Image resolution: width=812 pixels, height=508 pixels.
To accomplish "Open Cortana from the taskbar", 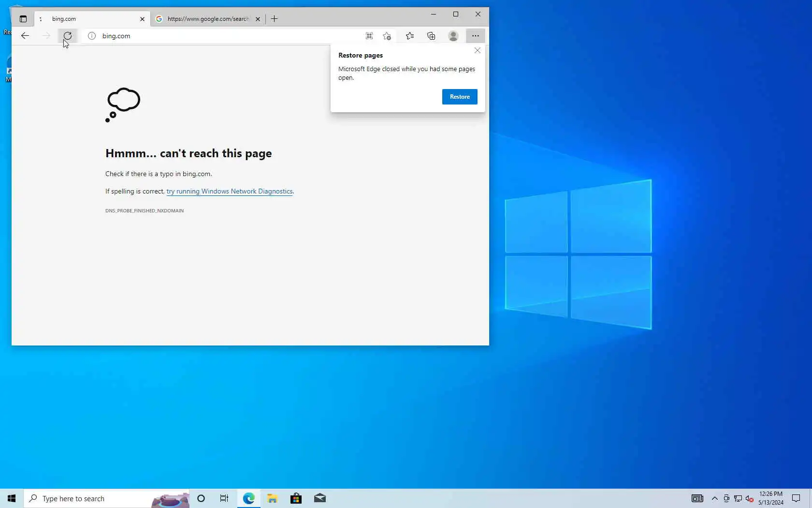I will point(201,498).
